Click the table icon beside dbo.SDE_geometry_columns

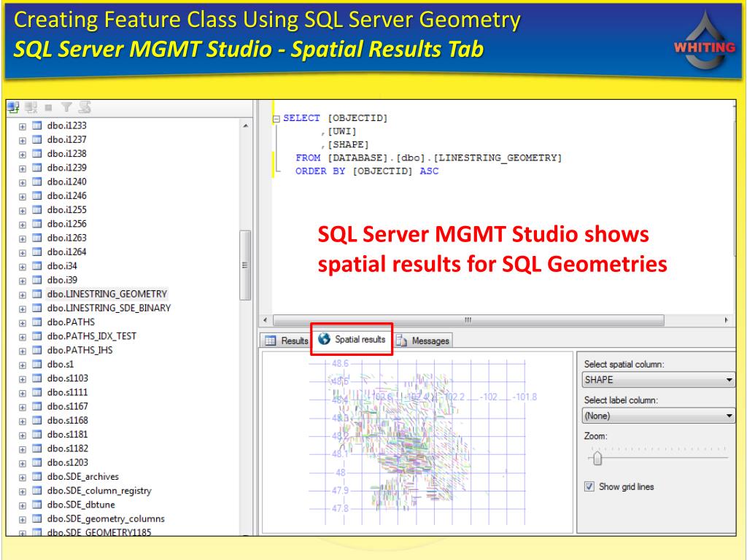[36, 519]
